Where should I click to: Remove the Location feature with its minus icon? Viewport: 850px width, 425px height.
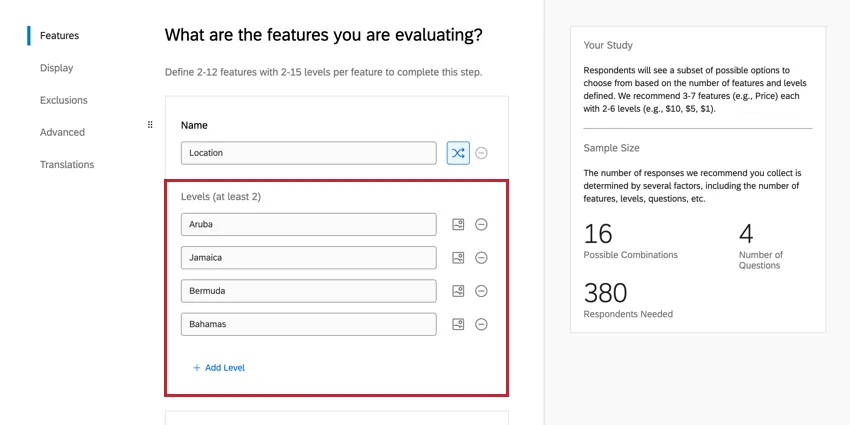[481, 153]
